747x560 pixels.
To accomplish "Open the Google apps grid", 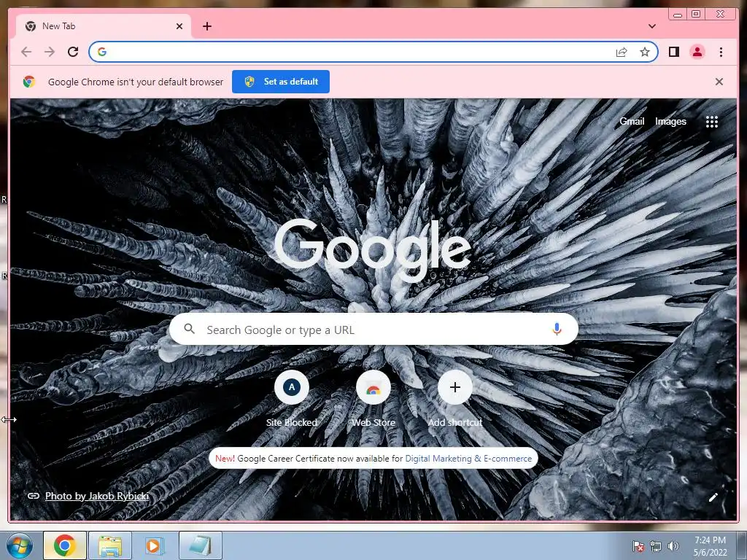I will [712, 122].
